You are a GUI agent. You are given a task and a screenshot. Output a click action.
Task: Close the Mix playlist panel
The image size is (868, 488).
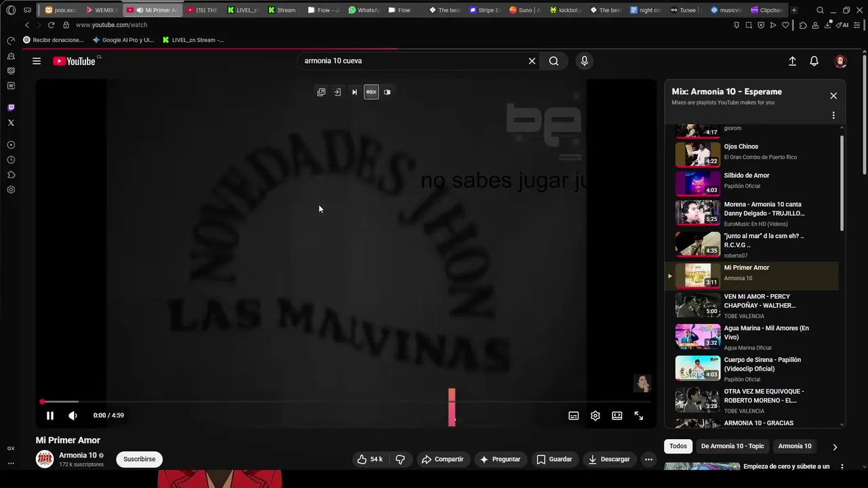tap(833, 96)
